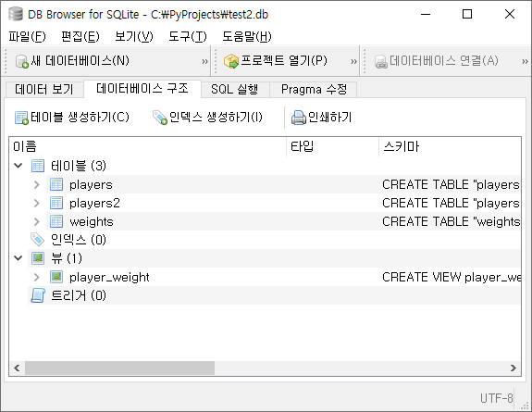Show more items after 프로젝트 열기 toolbar

pos(353,61)
